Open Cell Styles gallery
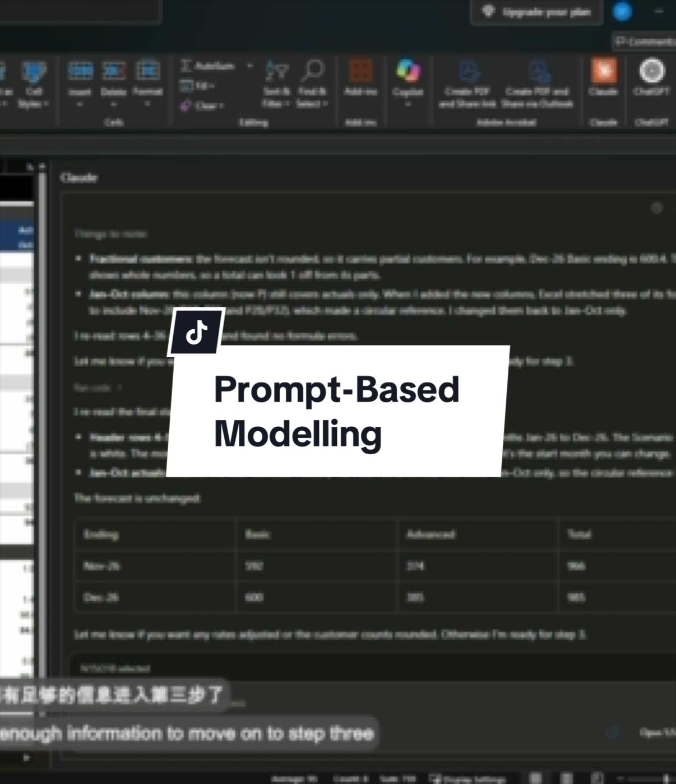The width and height of the screenshot is (676, 784). click(x=34, y=84)
